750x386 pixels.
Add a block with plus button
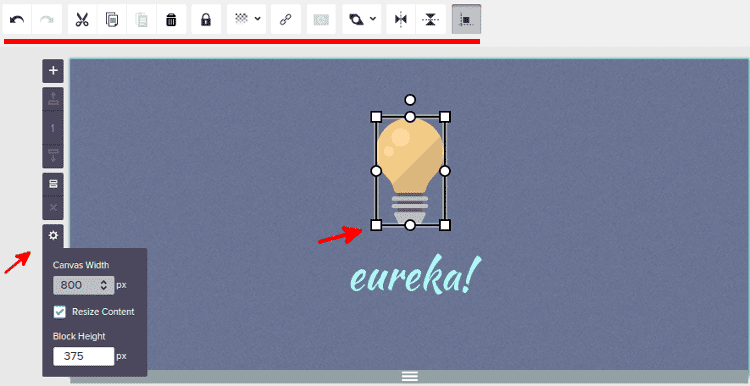coord(53,71)
